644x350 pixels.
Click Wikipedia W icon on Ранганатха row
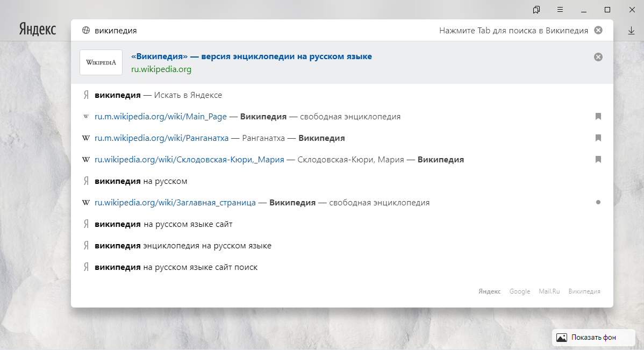(86, 138)
